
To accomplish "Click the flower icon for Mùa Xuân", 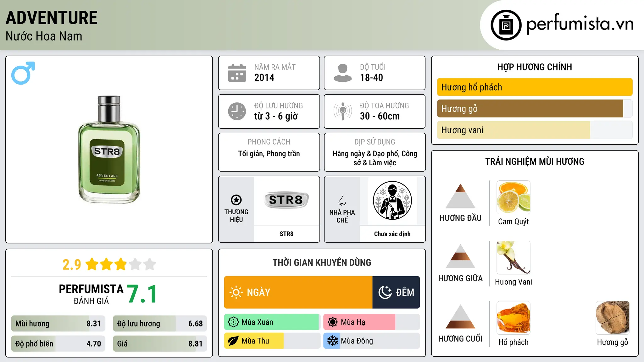I will 233,322.
